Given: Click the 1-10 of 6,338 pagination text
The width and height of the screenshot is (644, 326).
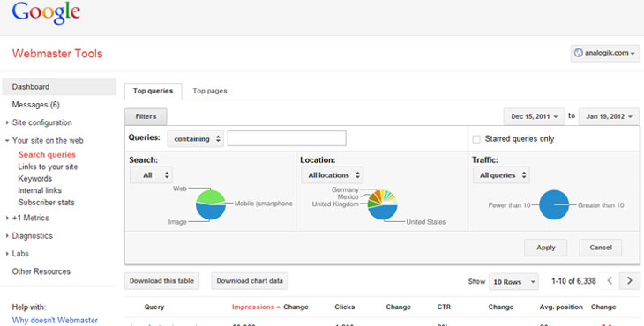Looking at the screenshot, I should [573, 281].
